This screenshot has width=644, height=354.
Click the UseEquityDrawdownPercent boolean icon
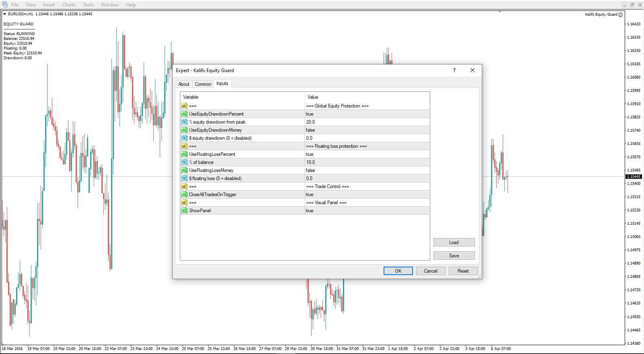coord(184,114)
